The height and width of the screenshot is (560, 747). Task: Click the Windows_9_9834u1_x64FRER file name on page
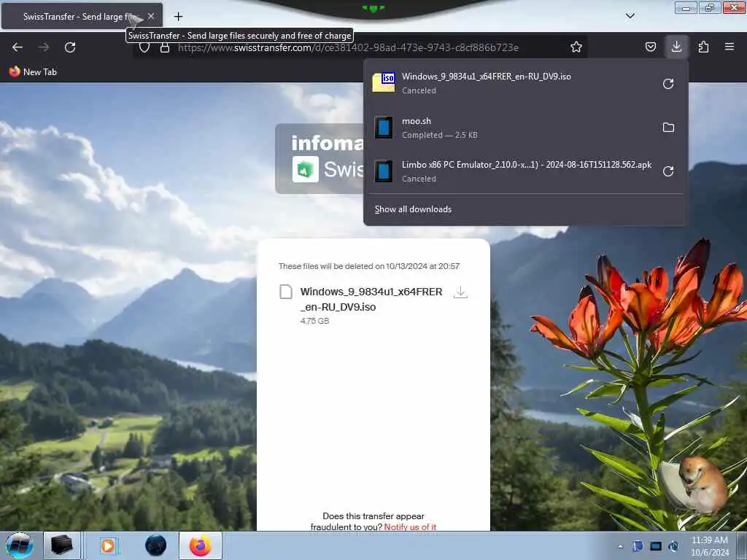pyautogui.click(x=371, y=299)
